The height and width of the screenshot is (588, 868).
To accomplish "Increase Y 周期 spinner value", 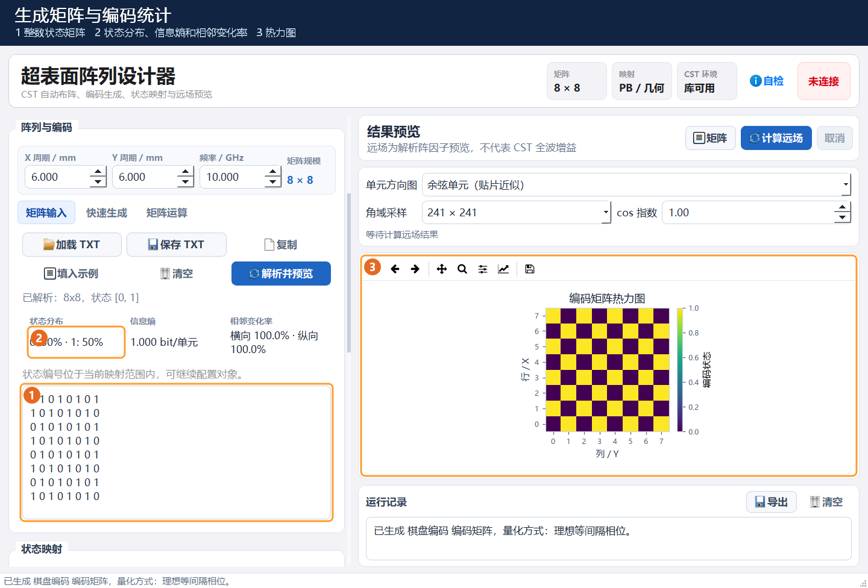I will tap(186, 172).
